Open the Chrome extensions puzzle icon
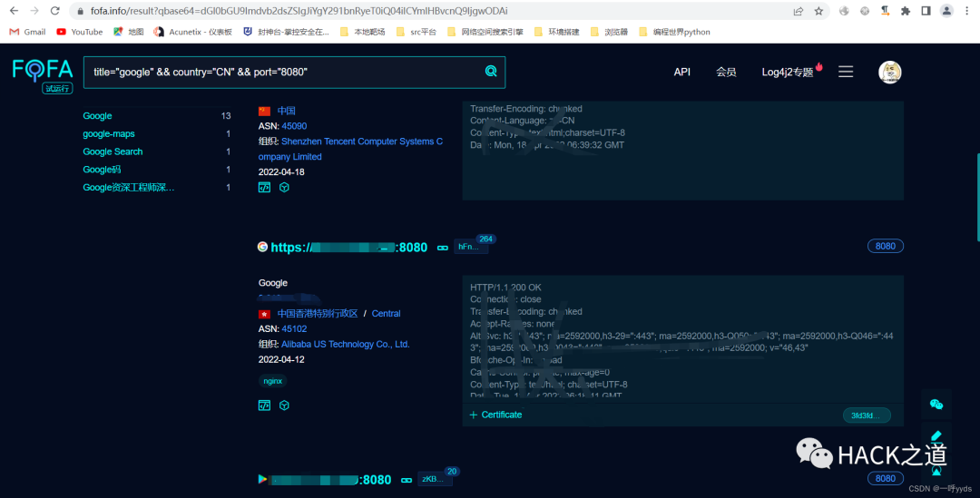The width and height of the screenshot is (980, 498). click(905, 11)
